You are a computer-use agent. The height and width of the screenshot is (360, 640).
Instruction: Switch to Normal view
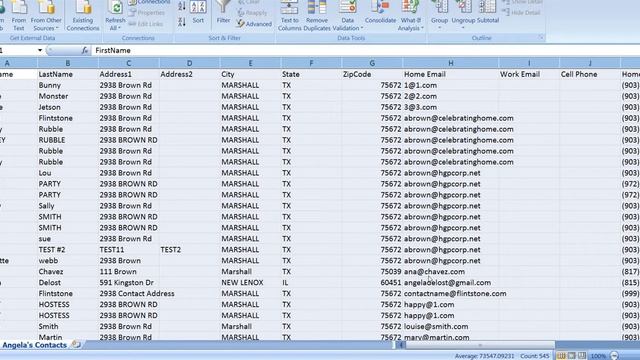click(562, 356)
